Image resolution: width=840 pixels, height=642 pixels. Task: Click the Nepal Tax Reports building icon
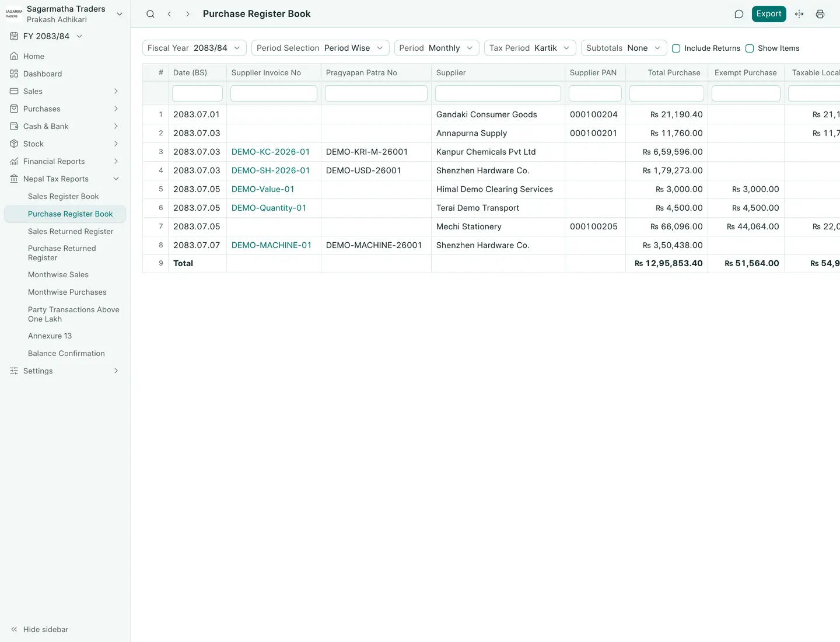pos(14,179)
